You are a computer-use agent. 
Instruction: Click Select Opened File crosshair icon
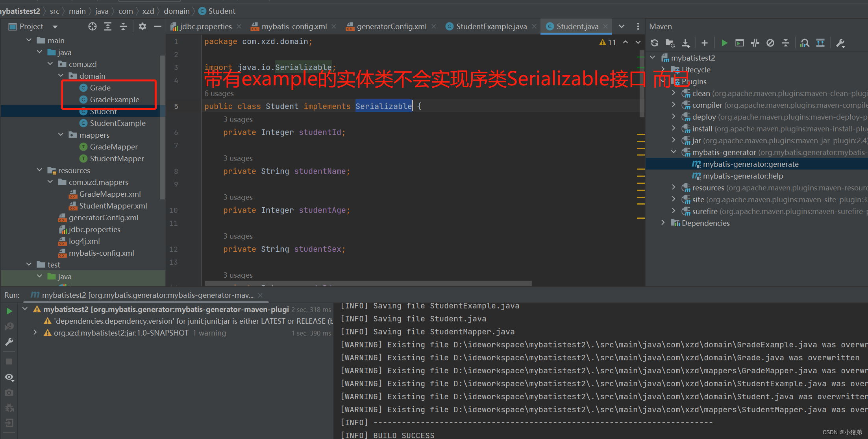point(93,26)
